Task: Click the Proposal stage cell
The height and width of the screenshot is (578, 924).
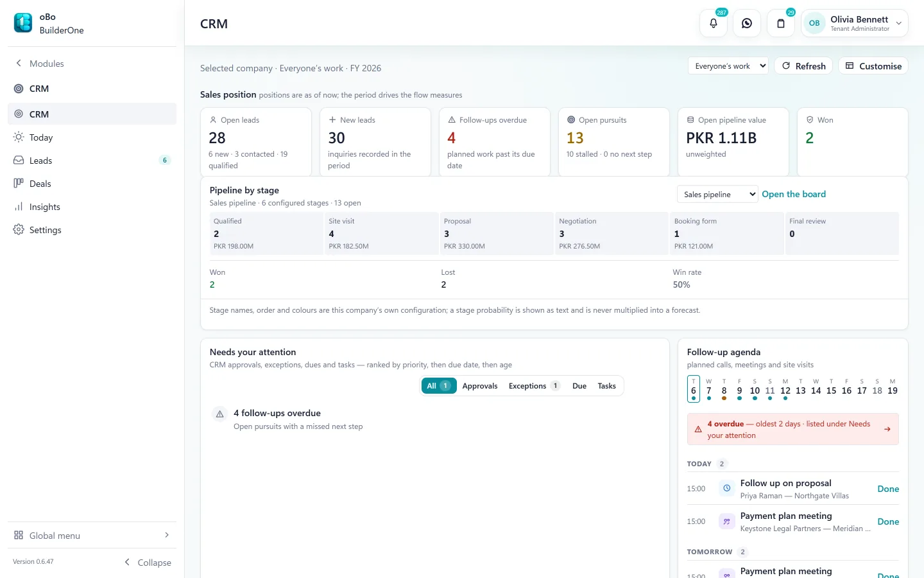Action: pos(496,234)
